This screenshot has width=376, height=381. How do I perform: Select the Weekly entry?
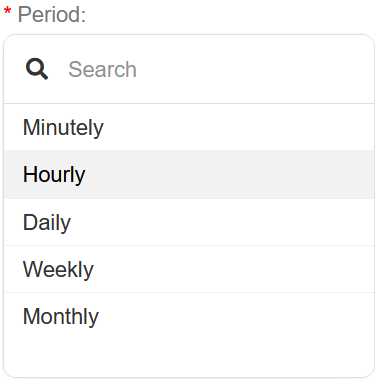pyautogui.click(x=189, y=269)
